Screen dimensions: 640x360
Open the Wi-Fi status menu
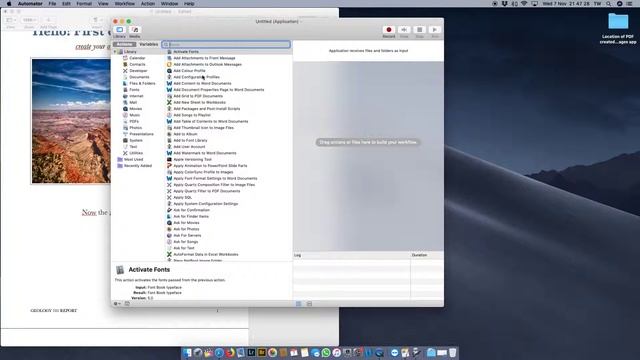click(x=524, y=4)
